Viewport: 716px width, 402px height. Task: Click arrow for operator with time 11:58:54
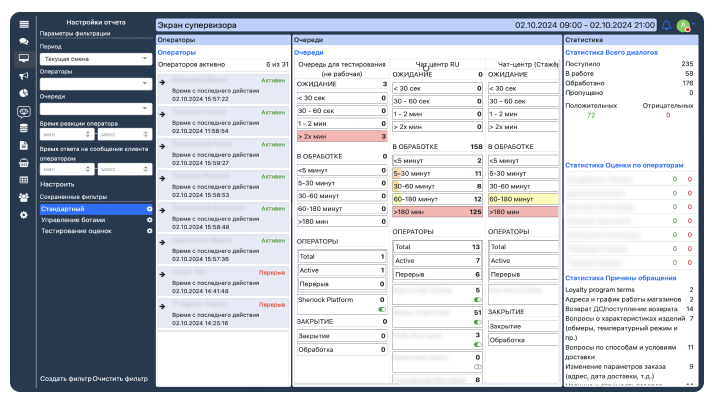click(x=162, y=114)
